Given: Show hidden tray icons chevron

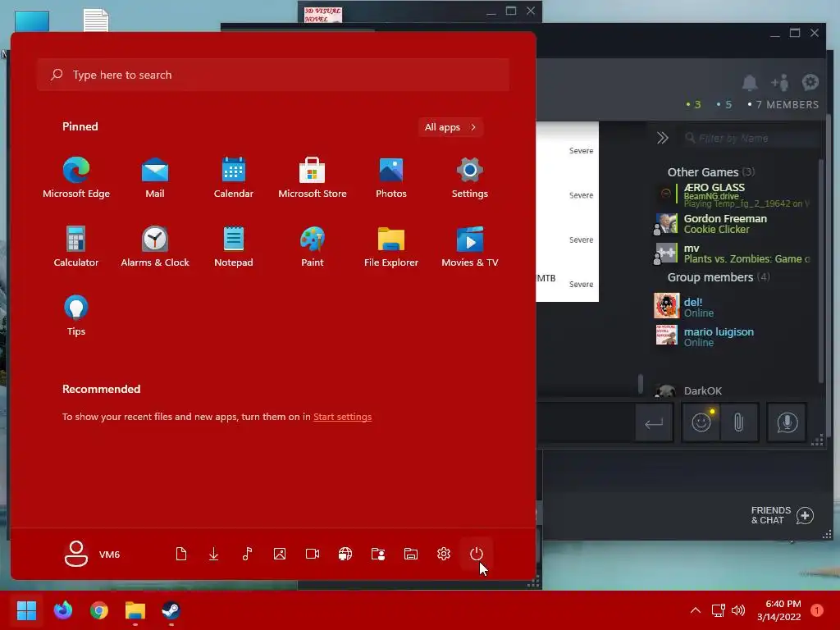Looking at the screenshot, I should tap(696, 610).
